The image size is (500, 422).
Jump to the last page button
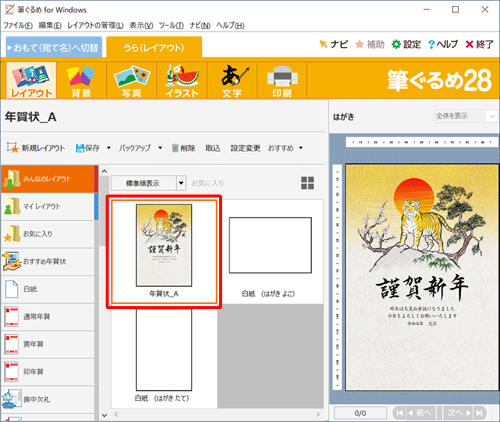tap(479, 413)
